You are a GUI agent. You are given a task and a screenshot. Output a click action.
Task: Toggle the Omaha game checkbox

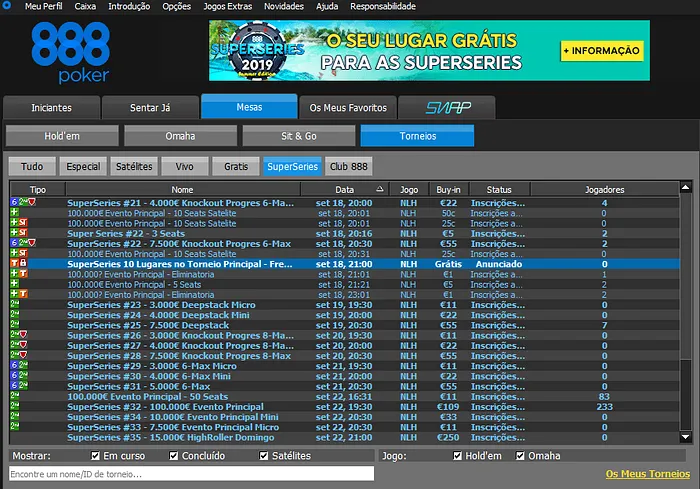(x=520, y=456)
